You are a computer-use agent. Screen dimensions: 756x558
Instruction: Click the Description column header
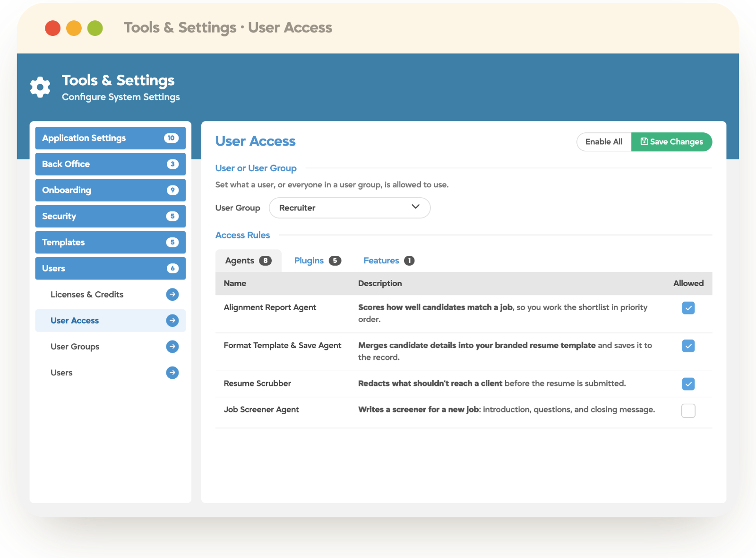click(x=380, y=283)
